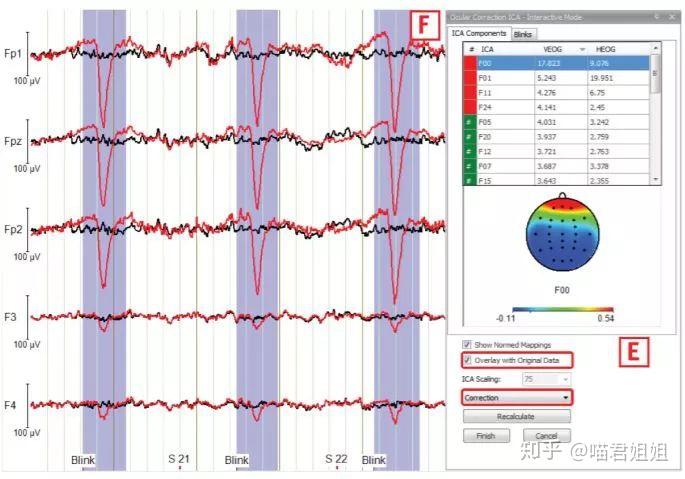Toggle green status box of F05 component
This screenshot has width=685, height=479.
pos(470,122)
